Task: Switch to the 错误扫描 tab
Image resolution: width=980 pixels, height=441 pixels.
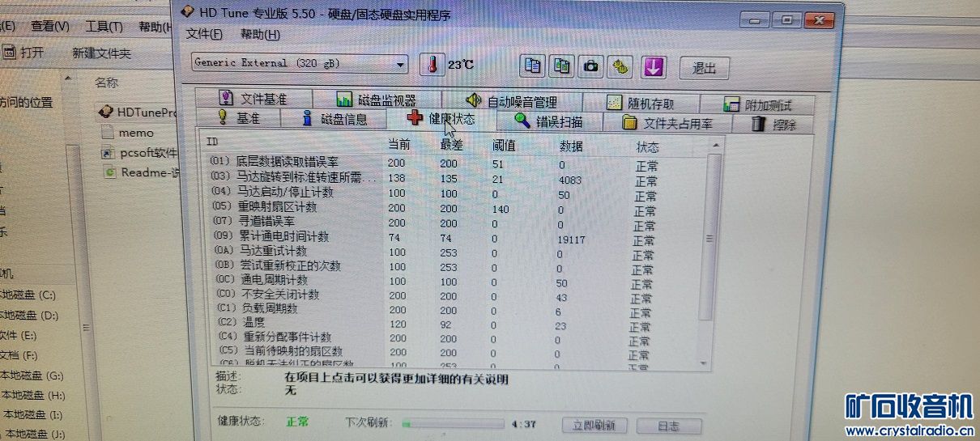Action: pyautogui.click(x=548, y=122)
